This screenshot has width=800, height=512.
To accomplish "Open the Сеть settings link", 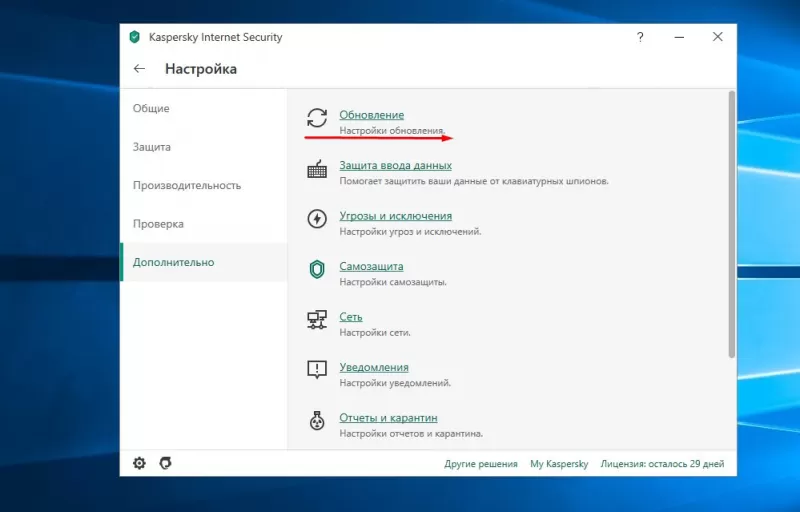I will [351, 317].
